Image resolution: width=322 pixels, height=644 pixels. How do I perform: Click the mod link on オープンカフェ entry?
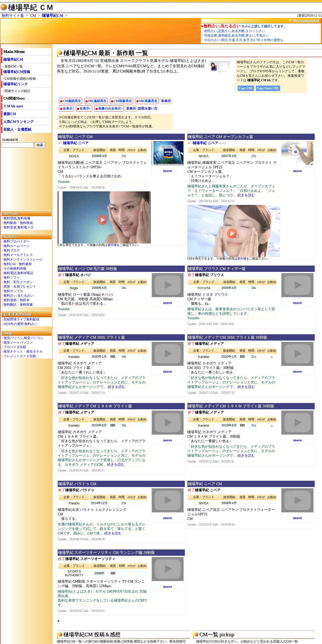pos(222,143)
